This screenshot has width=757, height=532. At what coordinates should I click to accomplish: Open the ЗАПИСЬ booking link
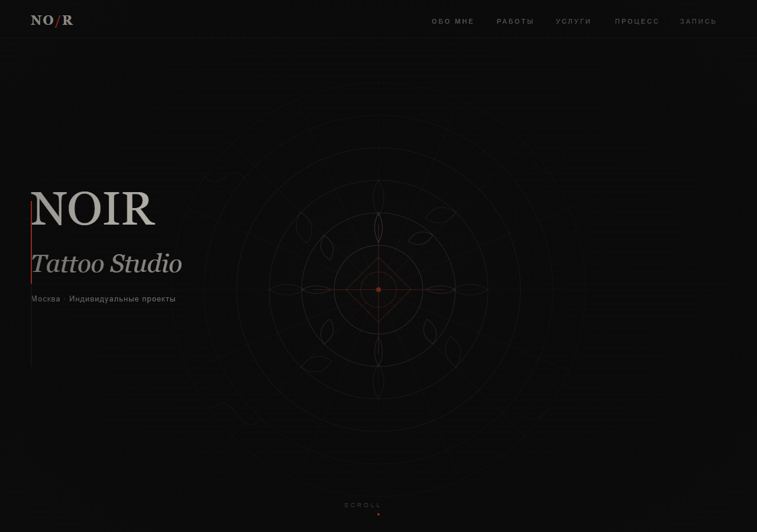click(x=698, y=21)
